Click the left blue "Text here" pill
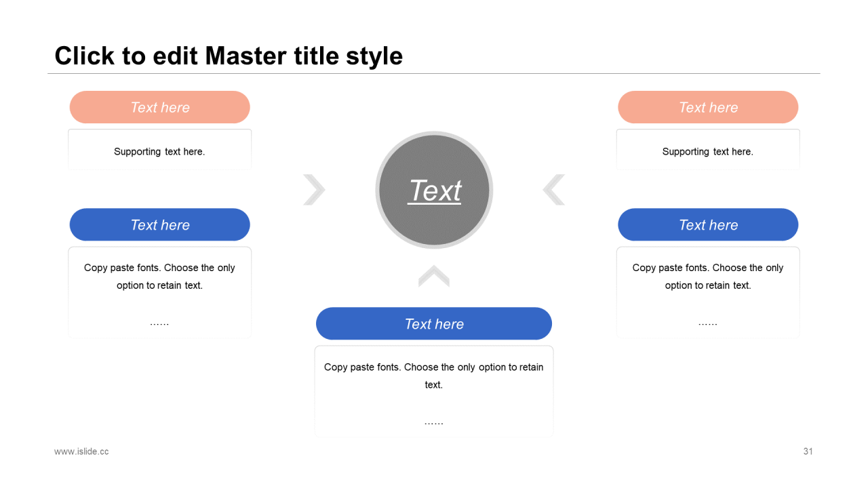This screenshot has height=488, width=868. tap(160, 225)
